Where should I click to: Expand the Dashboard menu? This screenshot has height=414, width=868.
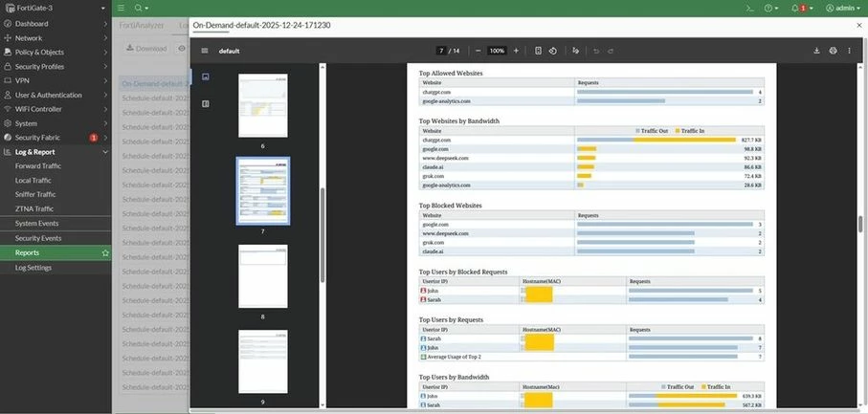click(56, 24)
